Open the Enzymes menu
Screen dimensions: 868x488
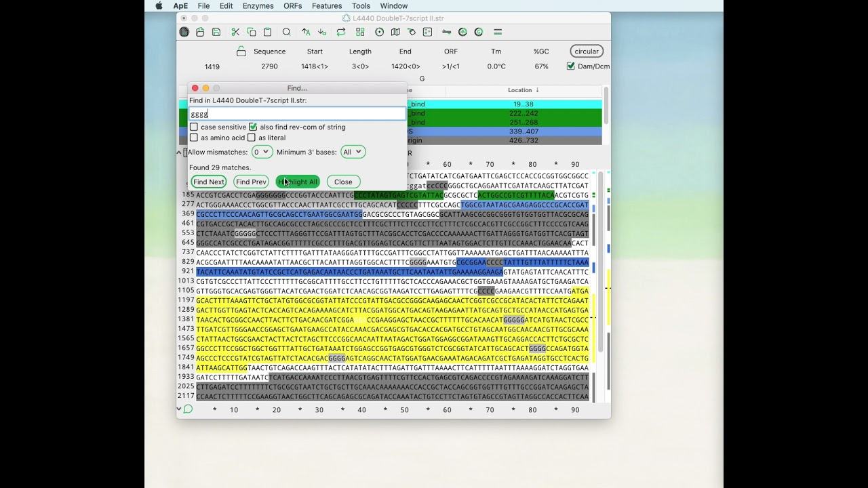tap(258, 6)
